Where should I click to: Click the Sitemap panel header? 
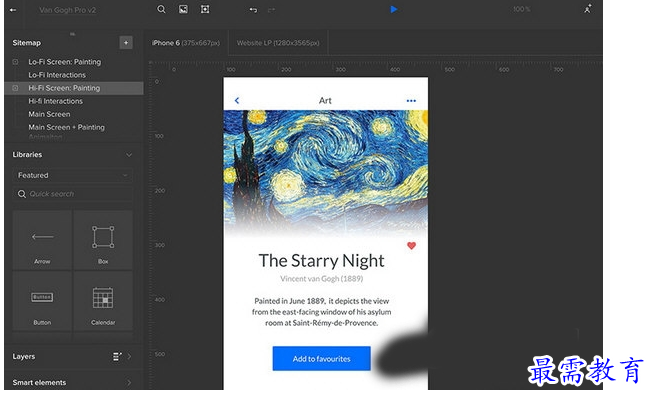tap(27, 43)
